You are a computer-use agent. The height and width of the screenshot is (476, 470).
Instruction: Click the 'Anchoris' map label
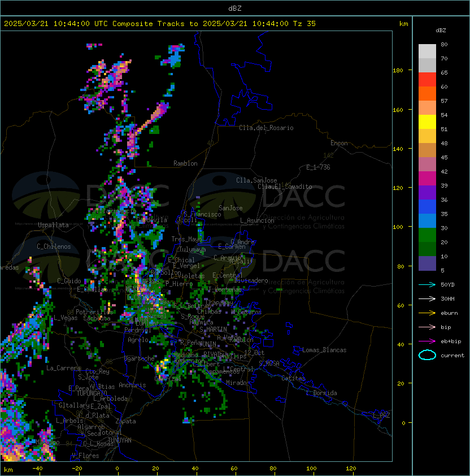click(132, 385)
